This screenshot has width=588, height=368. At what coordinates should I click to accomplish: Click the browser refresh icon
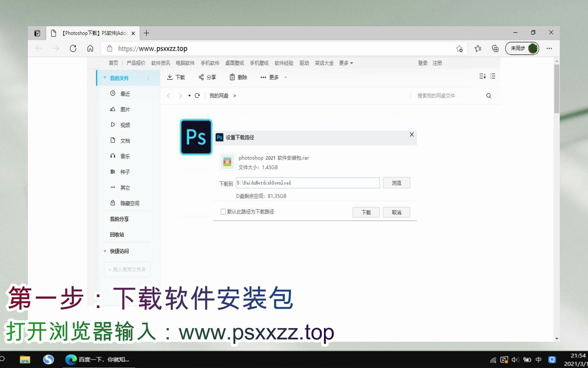73,48
